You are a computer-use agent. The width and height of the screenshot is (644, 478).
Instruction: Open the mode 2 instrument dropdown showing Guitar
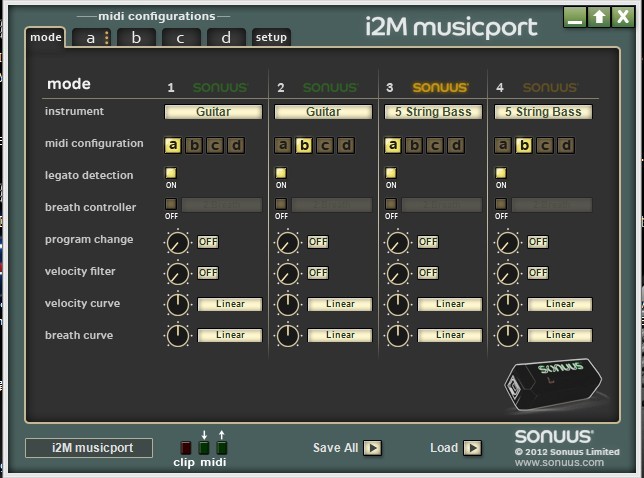(323, 112)
